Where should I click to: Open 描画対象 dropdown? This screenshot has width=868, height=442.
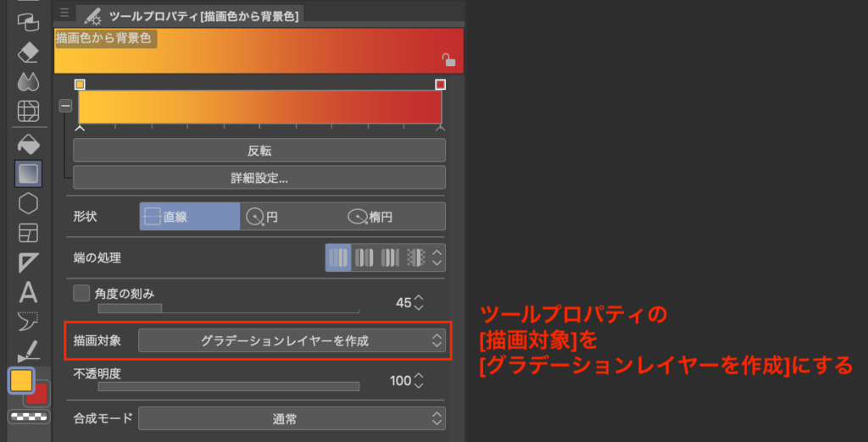[292, 340]
